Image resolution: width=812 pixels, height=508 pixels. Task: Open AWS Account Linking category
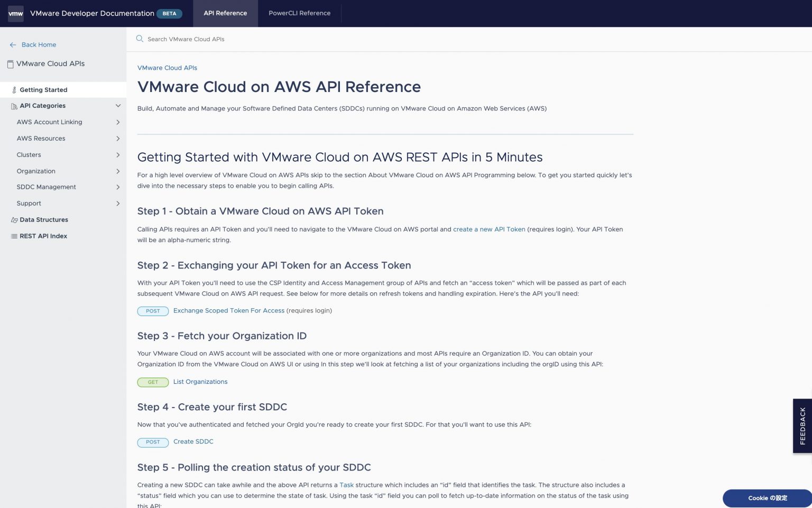pos(49,122)
